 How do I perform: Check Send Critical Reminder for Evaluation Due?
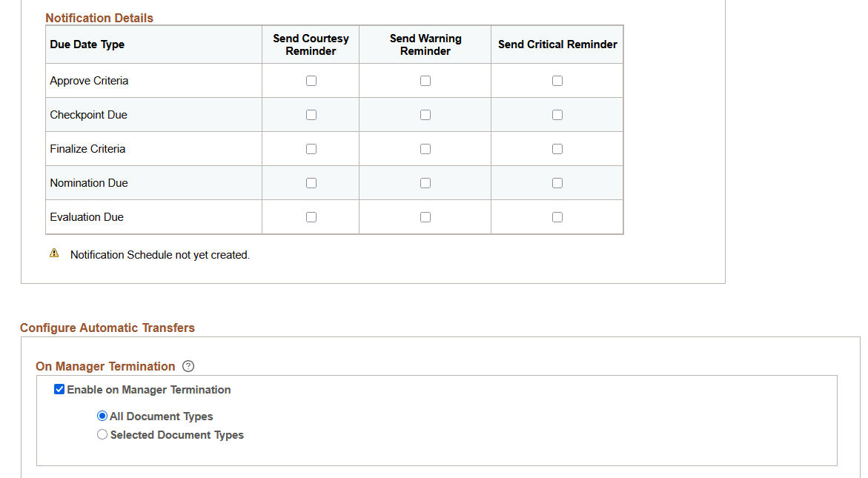point(557,216)
